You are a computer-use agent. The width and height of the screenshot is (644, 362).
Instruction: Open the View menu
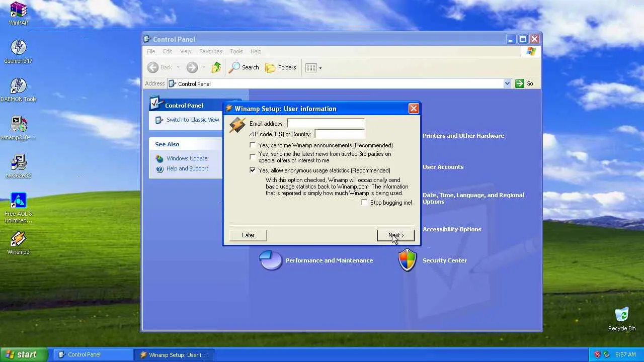pos(186,51)
